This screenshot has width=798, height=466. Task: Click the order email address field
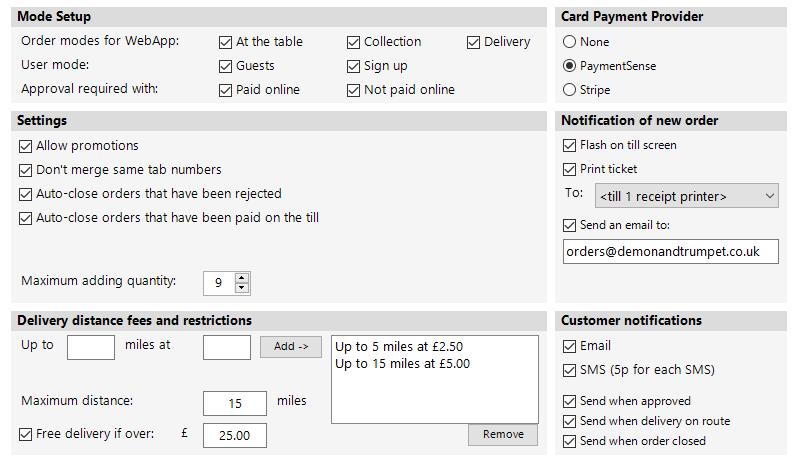[x=670, y=251]
